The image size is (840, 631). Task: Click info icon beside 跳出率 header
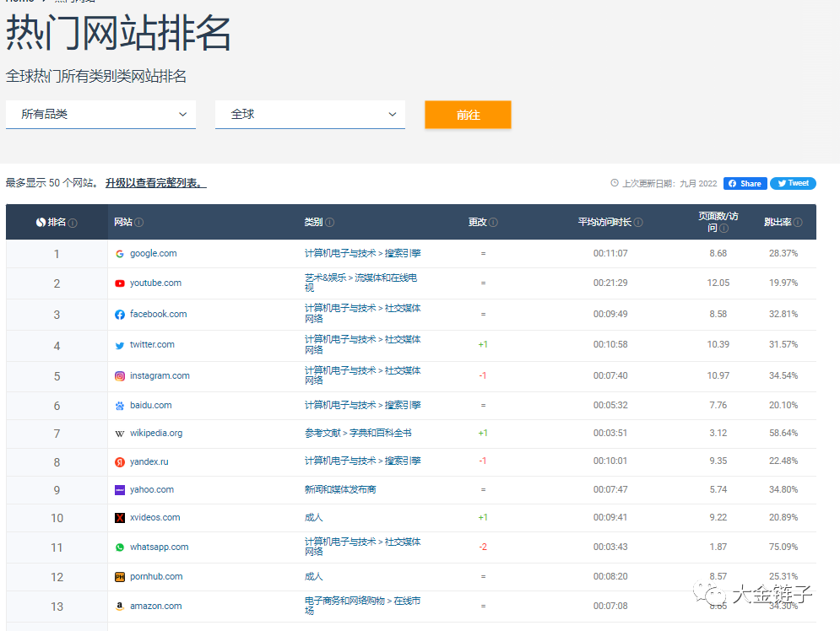pos(798,222)
